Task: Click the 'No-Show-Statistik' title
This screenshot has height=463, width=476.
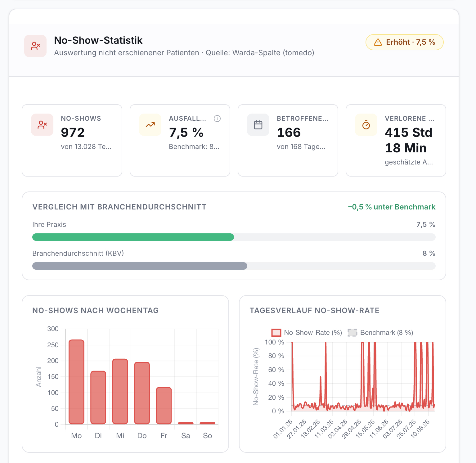Action: (98, 40)
